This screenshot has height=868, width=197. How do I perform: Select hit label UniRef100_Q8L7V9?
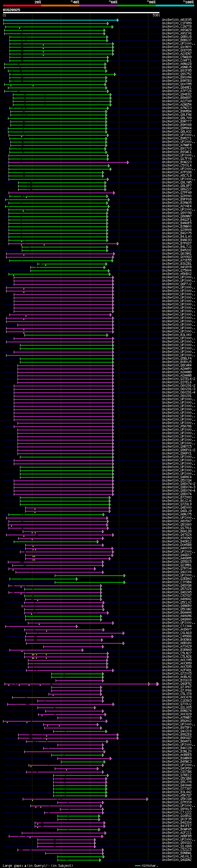(x=177, y=118)
